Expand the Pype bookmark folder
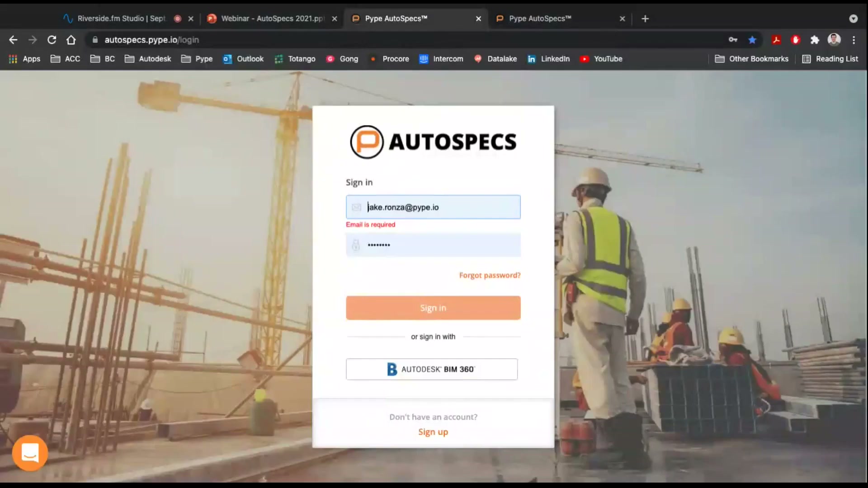 (x=197, y=59)
